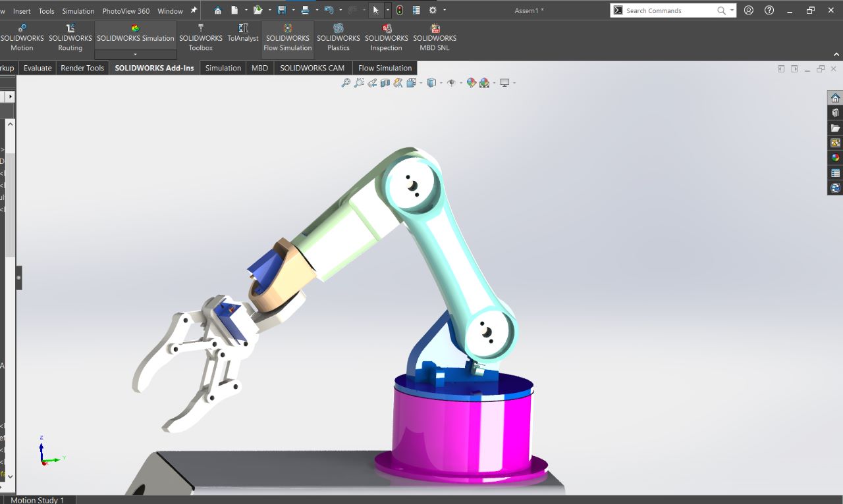Open the Help question mark button
843x504 pixels.
(769, 11)
